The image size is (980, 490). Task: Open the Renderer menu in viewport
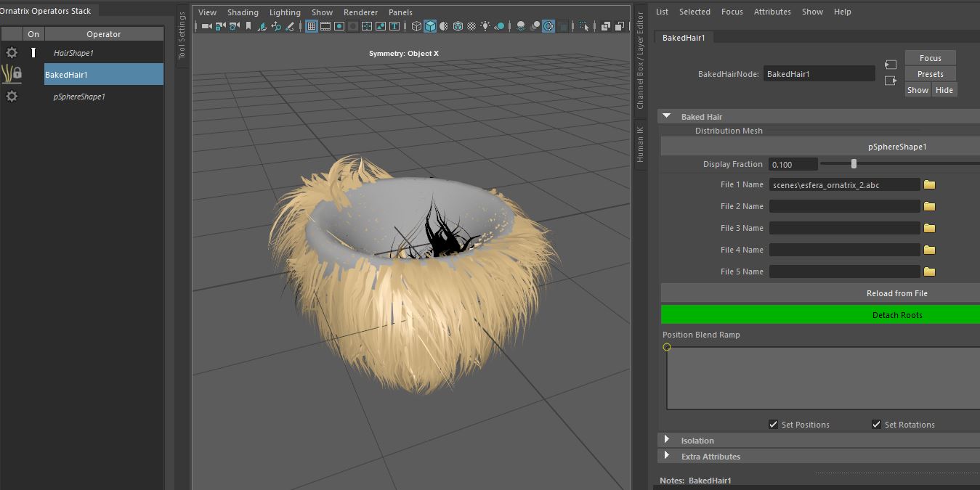point(360,12)
